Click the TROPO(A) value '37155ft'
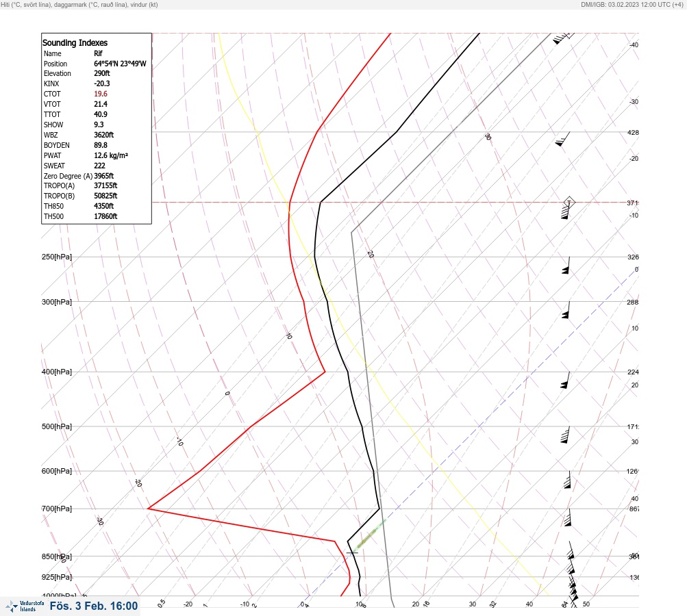The image size is (687, 616). tap(105, 185)
